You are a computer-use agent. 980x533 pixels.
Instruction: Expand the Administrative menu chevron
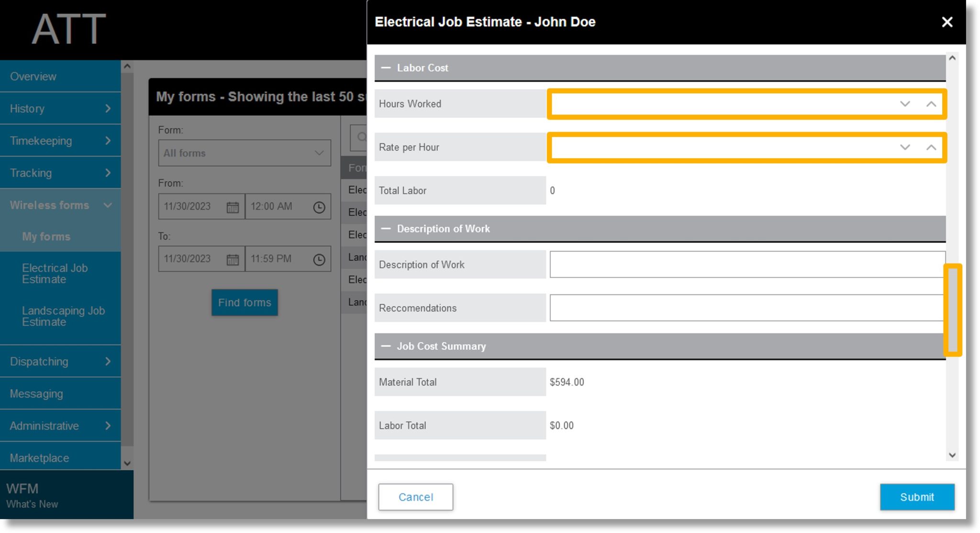[108, 425]
